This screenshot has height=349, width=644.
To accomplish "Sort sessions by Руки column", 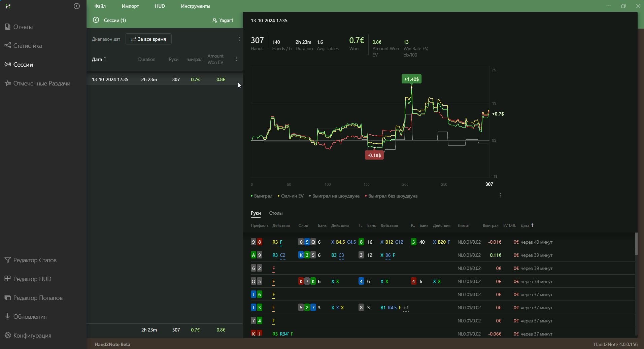I will tap(174, 59).
